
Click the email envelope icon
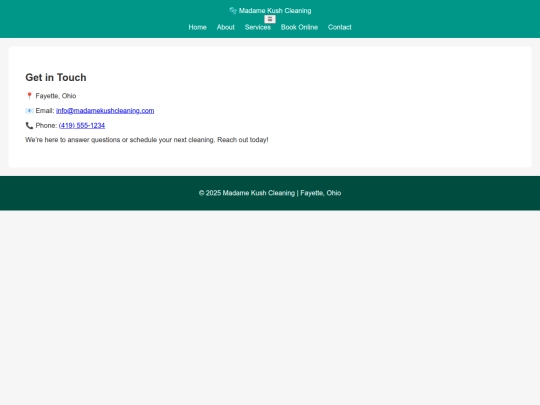point(29,111)
